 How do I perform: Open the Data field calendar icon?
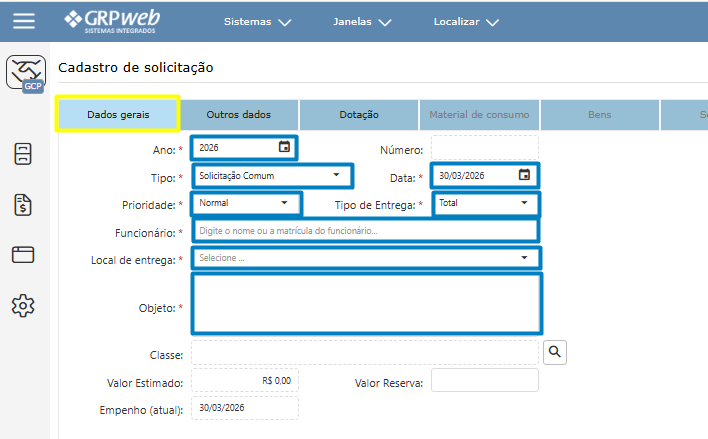pyautogui.click(x=524, y=176)
